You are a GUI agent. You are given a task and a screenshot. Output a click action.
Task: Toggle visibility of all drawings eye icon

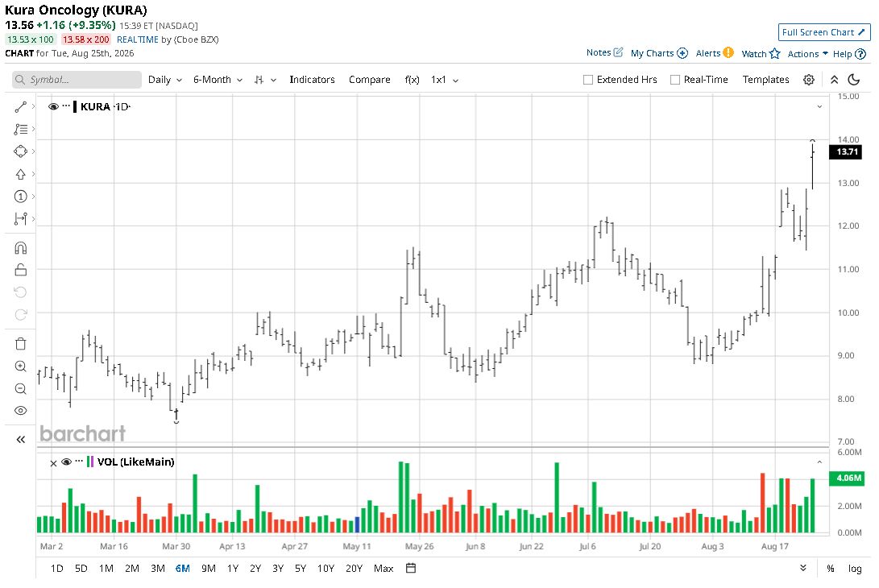tap(21, 410)
